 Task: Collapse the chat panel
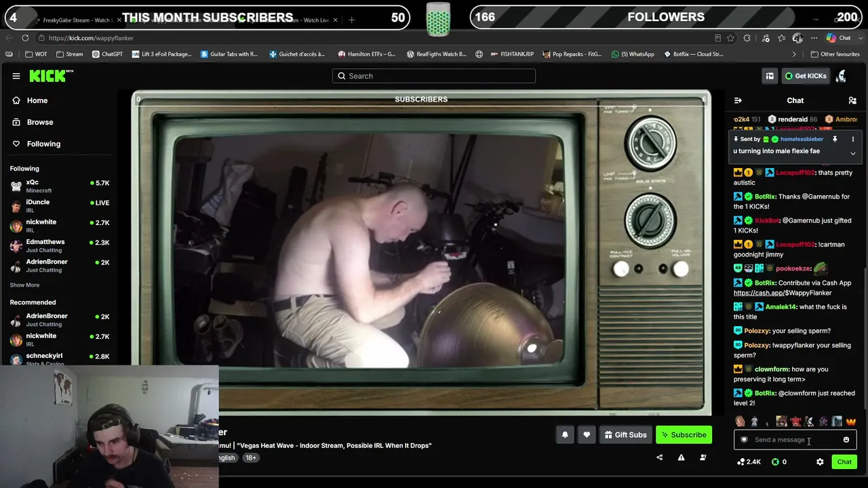pyautogui.click(x=738, y=100)
